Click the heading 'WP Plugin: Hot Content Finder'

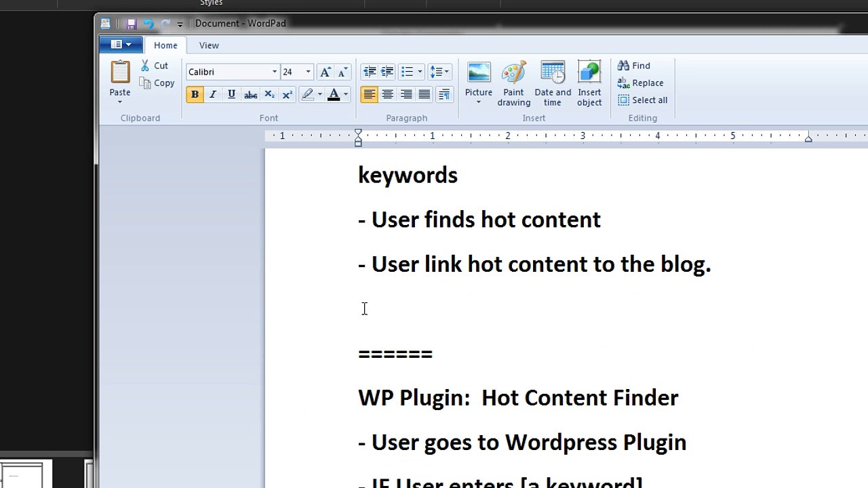click(x=518, y=398)
